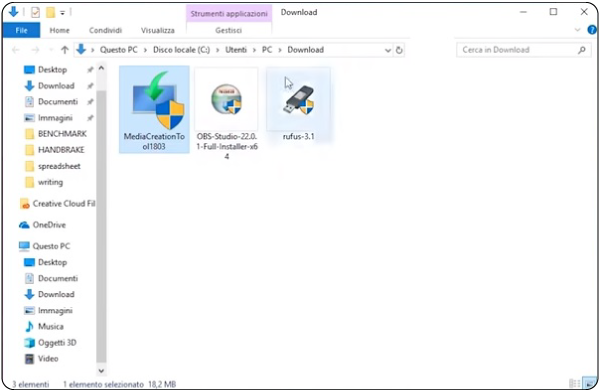Screen dimensions: 600x392
Task: Click the Strumenti applicazioni contextual tab
Action: tap(229, 13)
